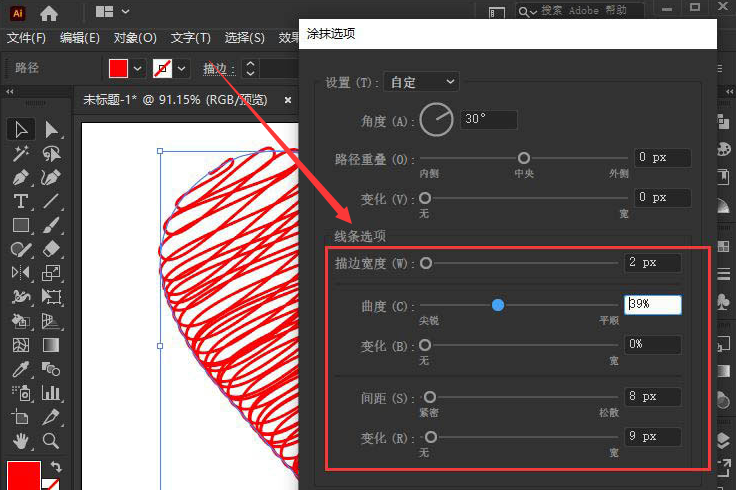Select the Free Transform tool
The height and width of the screenshot is (490, 736).
click(51, 297)
